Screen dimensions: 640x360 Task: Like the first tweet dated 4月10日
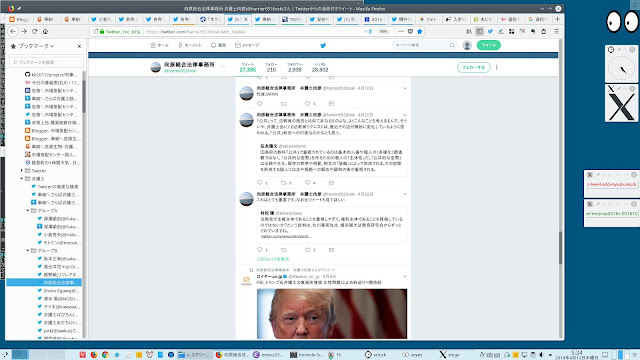pyautogui.click(x=308, y=104)
